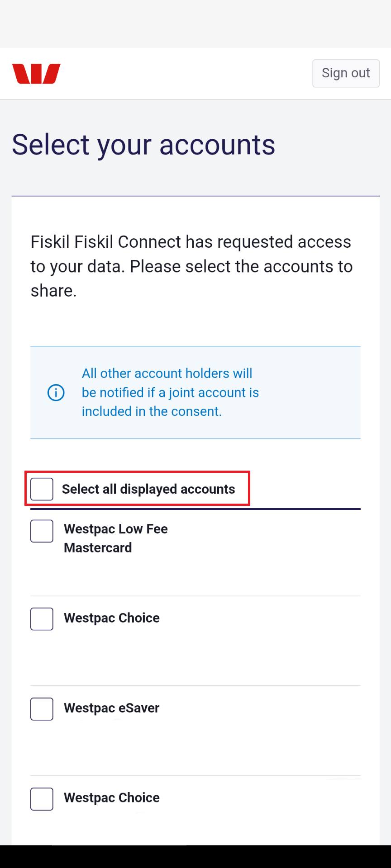391x868 pixels.
Task: Click the Sign out button
Action: tap(345, 73)
